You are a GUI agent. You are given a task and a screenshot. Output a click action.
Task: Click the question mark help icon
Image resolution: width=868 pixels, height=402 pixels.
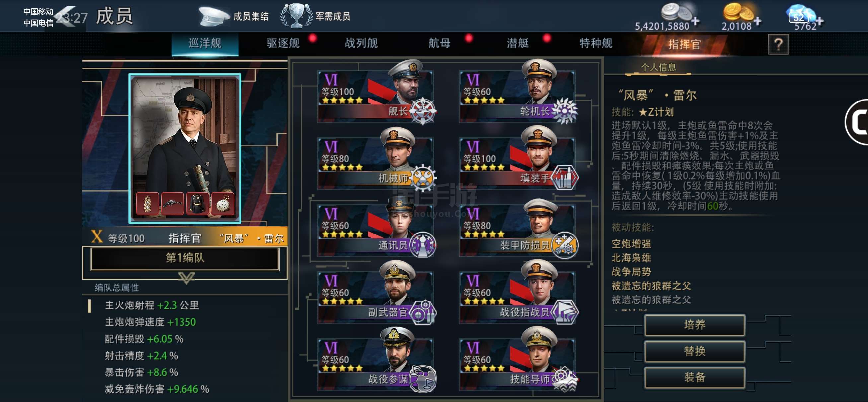(778, 44)
